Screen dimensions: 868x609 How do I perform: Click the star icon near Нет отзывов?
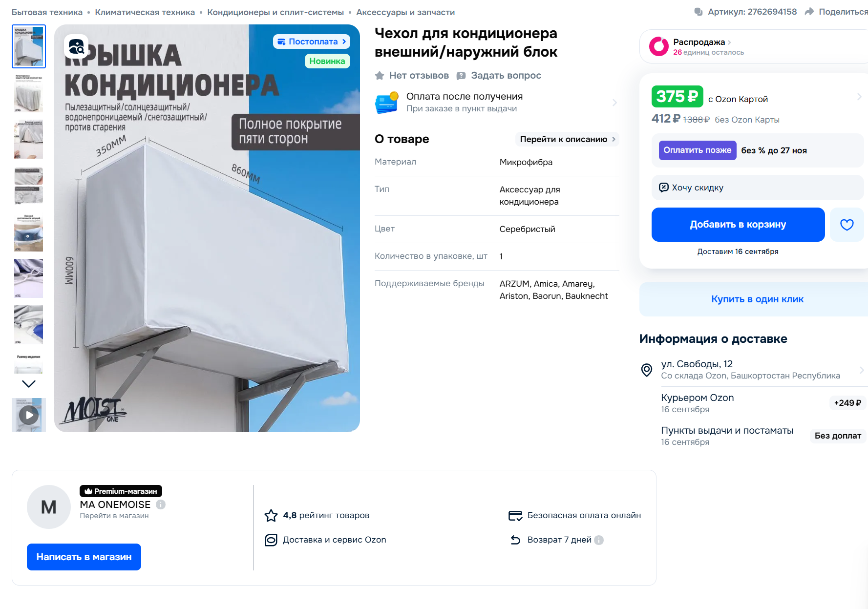[380, 76]
